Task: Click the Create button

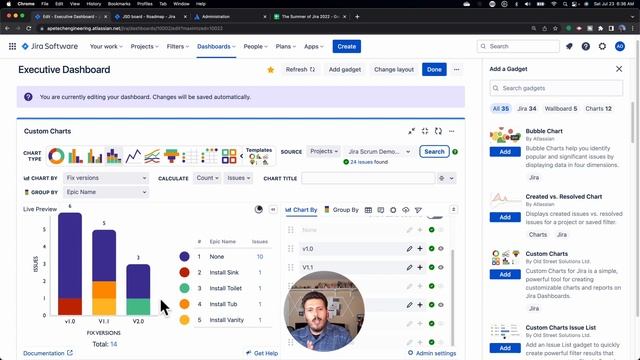Action: [347, 47]
